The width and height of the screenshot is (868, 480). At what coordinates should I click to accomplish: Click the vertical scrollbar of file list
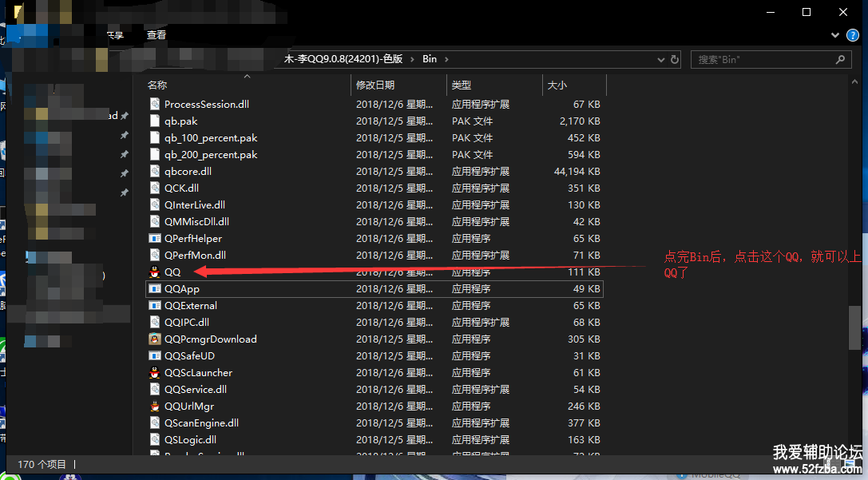click(x=854, y=327)
